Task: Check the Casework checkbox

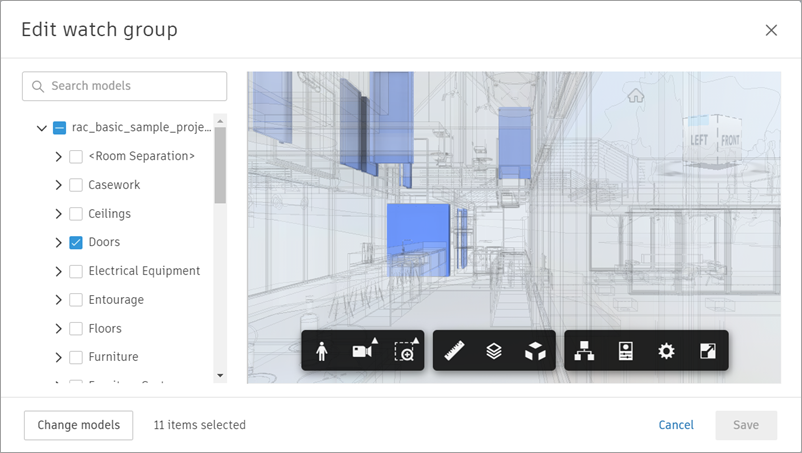Action: coord(76,185)
